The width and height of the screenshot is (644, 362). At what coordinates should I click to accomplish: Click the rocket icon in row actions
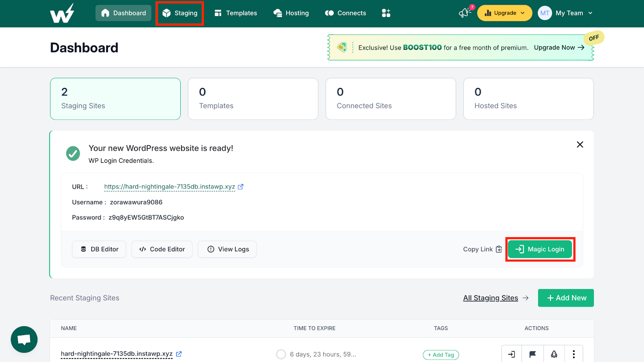(x=554, y=354)
